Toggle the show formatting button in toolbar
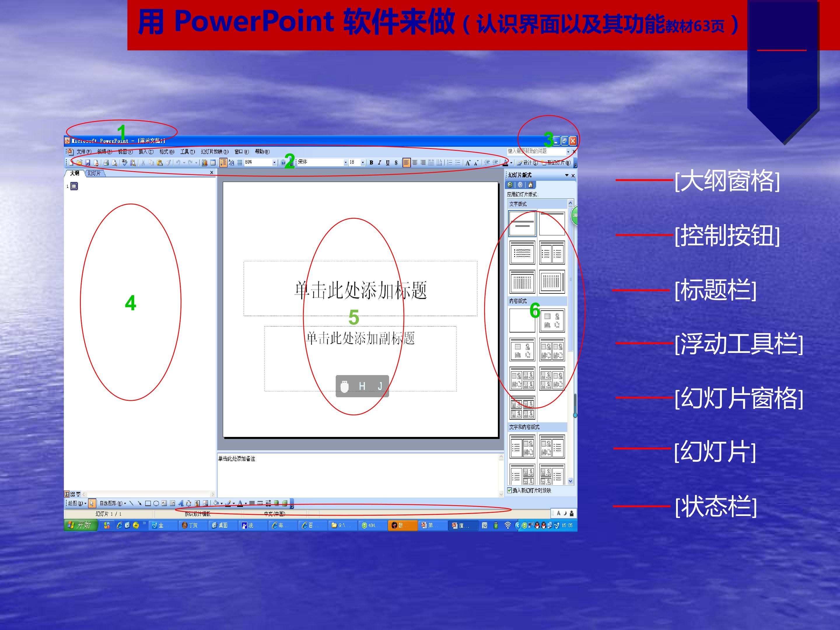840x630 pixels. (x=231, y=163)
